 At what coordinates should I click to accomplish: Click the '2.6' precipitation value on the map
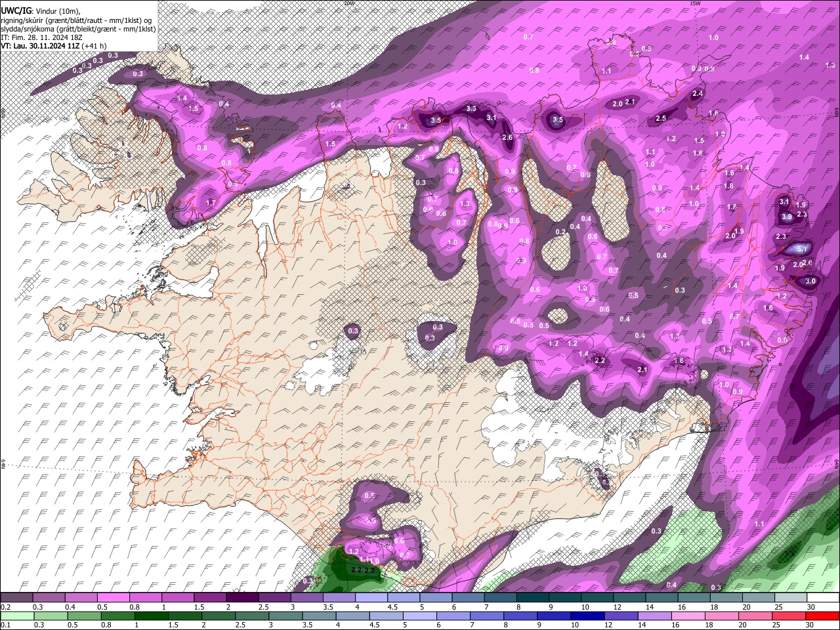(507, 137)
